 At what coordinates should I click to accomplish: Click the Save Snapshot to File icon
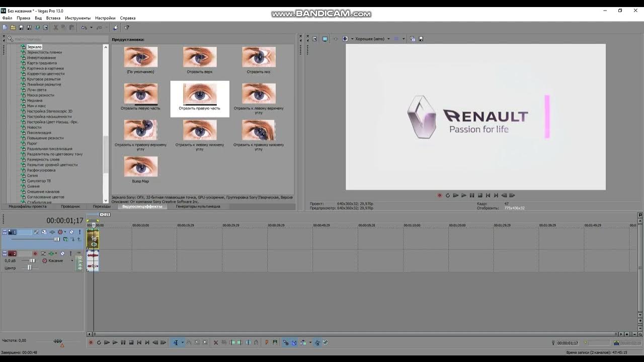[x=421, y=39]
